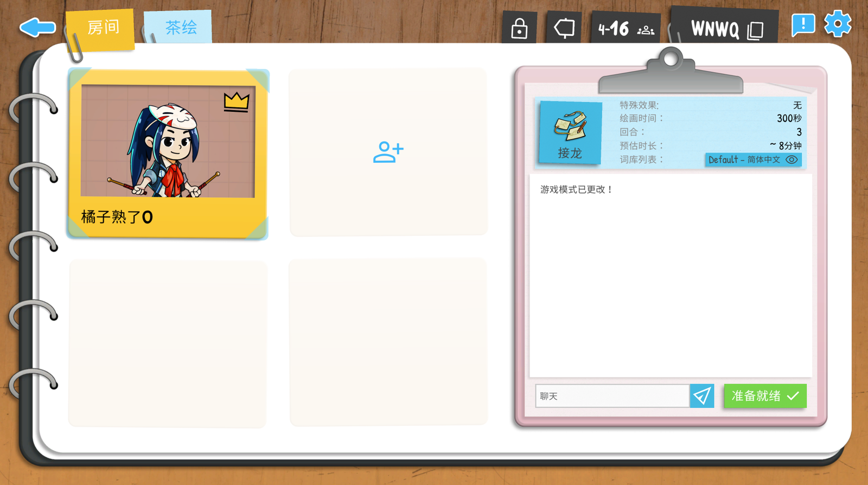Open the Default - 简体中文 word list
This screenshot has height=485, width=868.
coord(753,159)
